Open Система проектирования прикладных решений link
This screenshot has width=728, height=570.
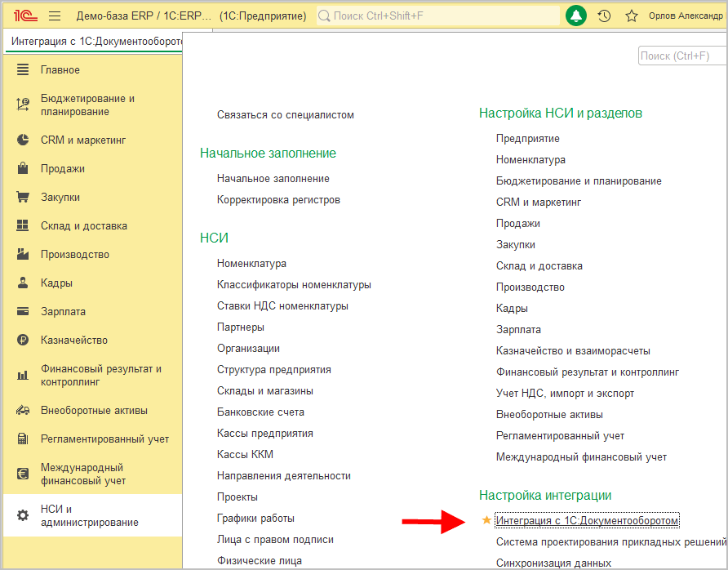coord(611,541)
